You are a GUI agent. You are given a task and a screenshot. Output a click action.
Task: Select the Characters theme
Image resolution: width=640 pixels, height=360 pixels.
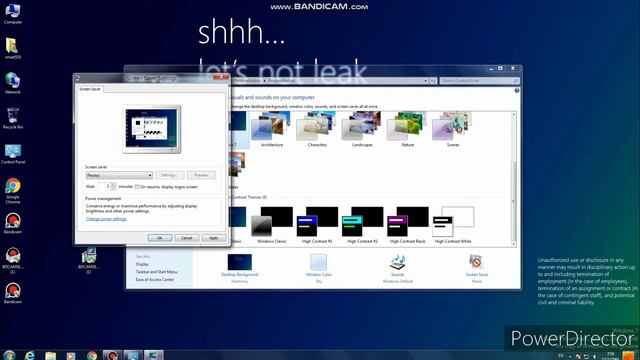pos(317,130)
